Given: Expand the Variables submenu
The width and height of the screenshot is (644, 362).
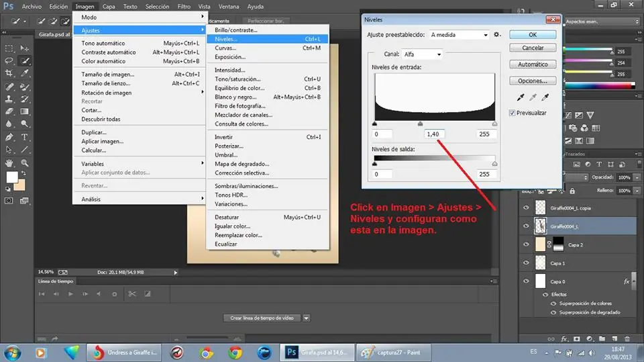Looking at the screenshot, I should [x=140, y=164].
